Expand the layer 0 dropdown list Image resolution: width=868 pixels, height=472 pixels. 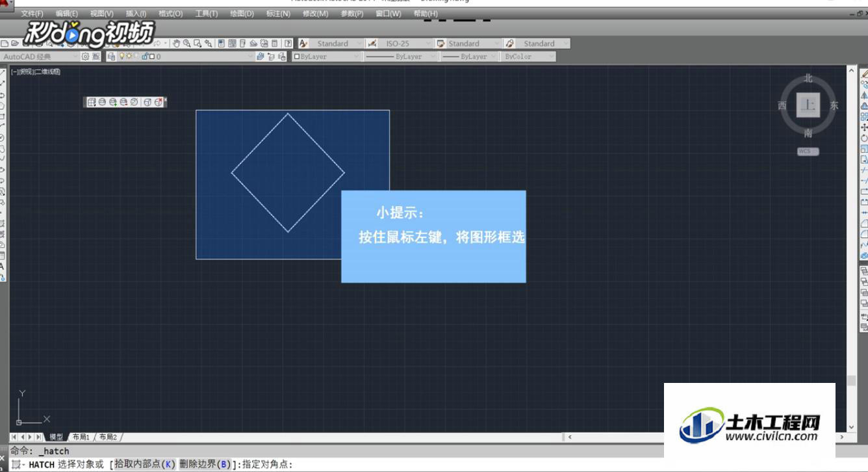tap(185, 57)
